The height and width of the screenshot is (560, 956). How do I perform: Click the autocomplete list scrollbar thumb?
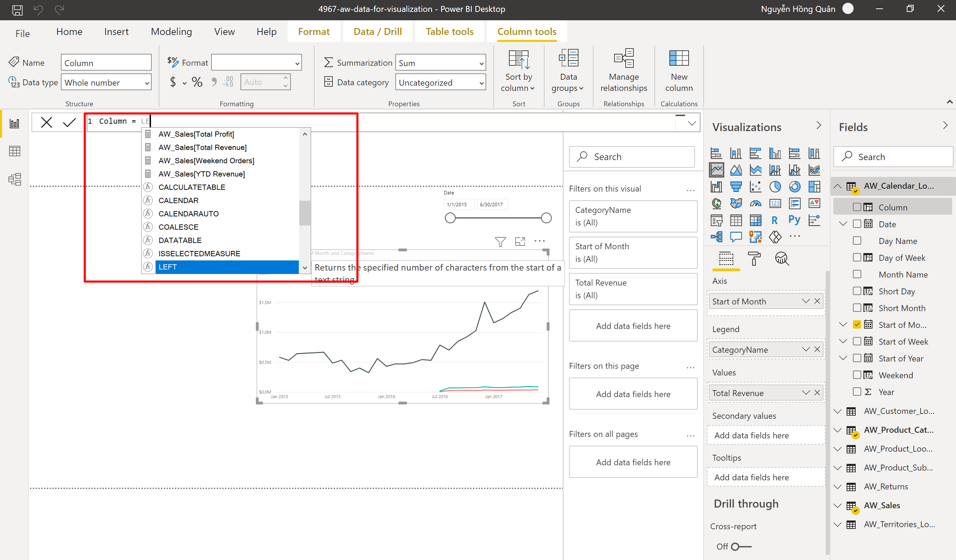point(305,213)
